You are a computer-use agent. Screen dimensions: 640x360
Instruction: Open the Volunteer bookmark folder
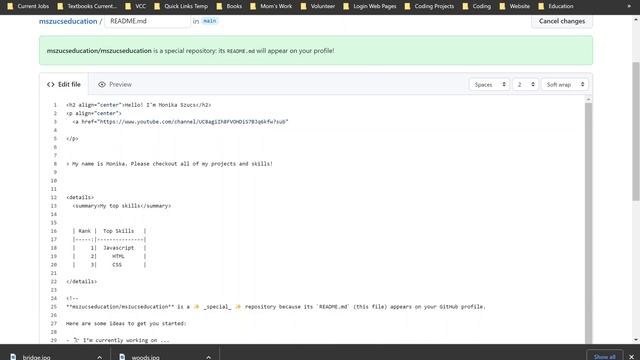[318, 6]
